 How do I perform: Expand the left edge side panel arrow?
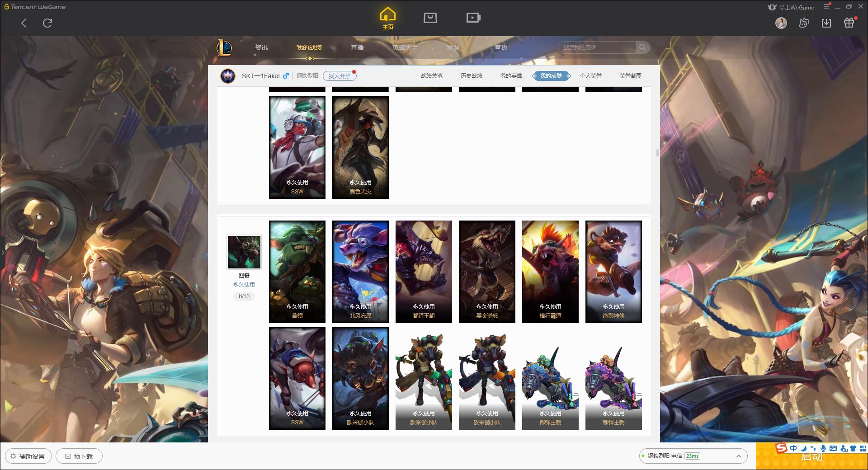point(2,252)
